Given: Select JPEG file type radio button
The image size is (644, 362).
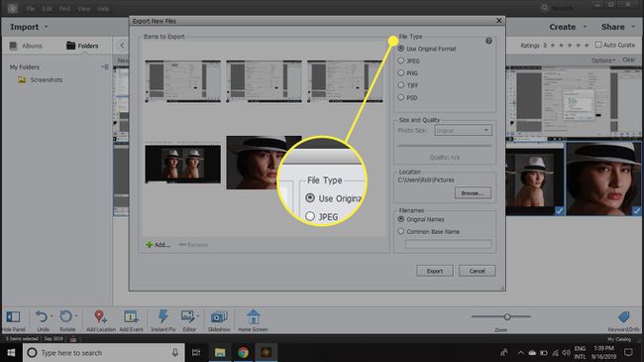Looking at the screenshot, I should (401, 60).
